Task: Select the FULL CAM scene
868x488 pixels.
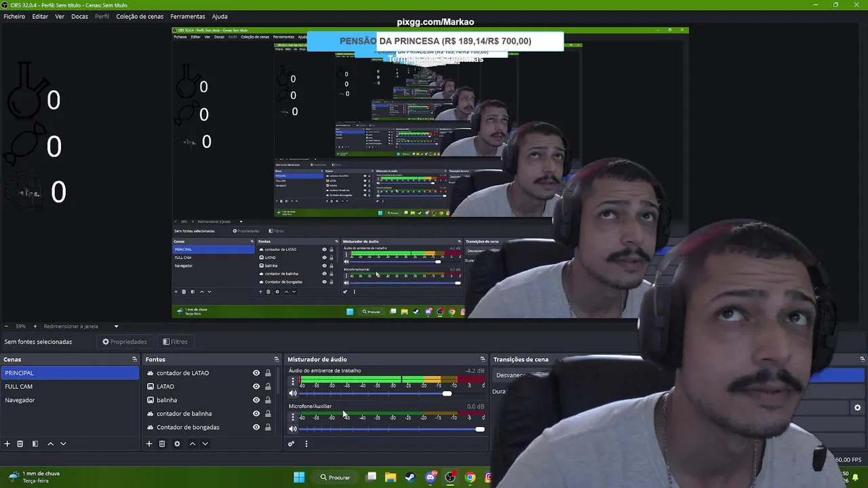Action: 69,386
